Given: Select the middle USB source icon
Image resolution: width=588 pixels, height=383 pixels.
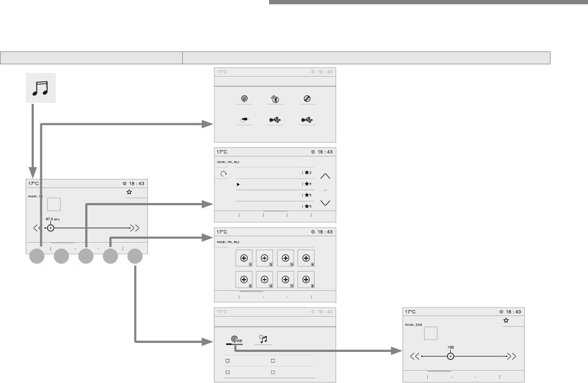Looking at the screenshot, I should tap(275, 120).
